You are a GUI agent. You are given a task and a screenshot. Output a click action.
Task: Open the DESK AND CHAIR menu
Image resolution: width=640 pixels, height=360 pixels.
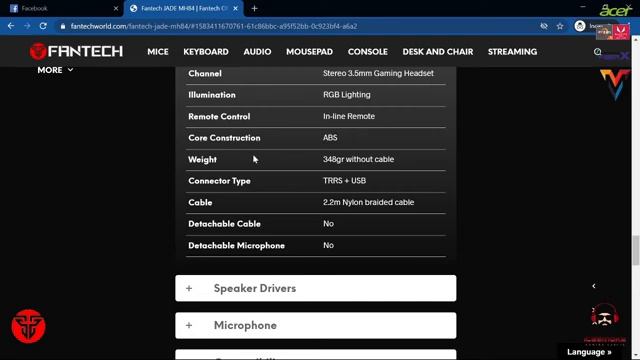pyautogui.click(x=438, y=52)
